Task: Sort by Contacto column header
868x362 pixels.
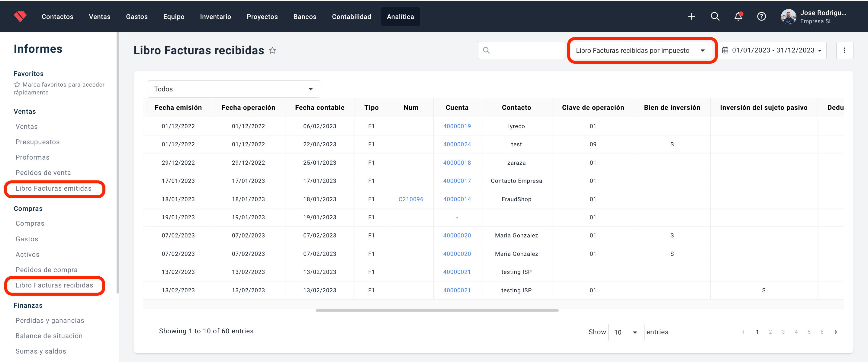Action: 516,108
